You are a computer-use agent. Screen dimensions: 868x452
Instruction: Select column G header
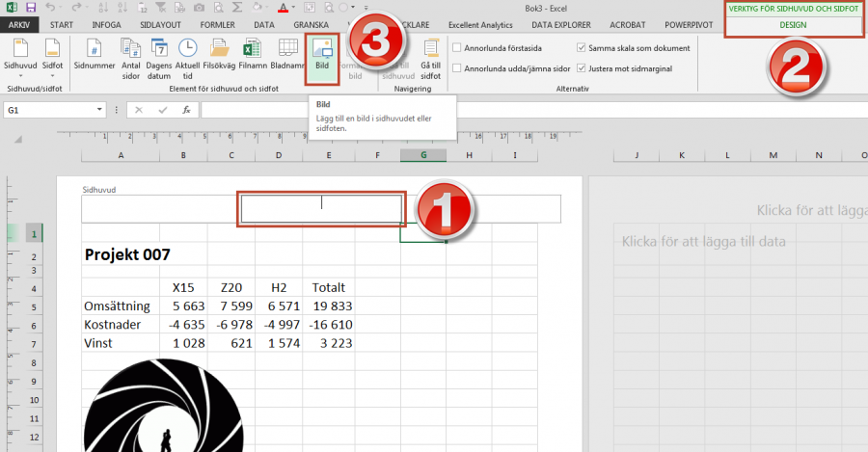[x=423, y=155]
